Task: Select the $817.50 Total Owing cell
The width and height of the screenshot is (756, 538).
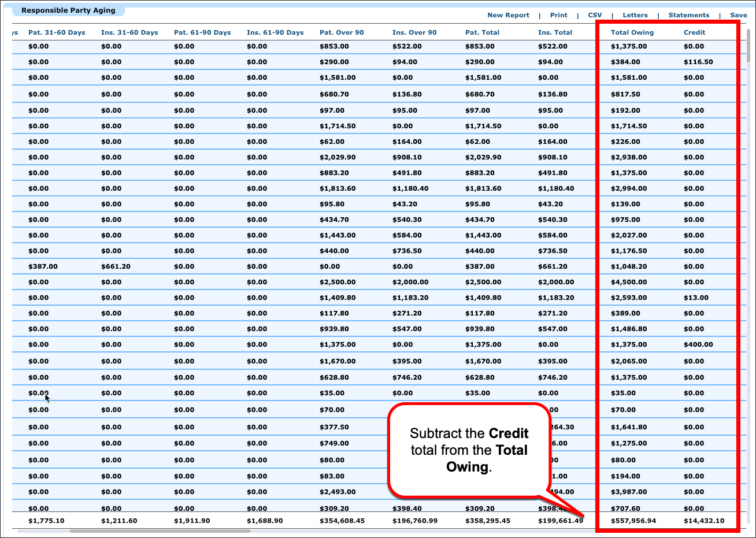Action: 625,94
